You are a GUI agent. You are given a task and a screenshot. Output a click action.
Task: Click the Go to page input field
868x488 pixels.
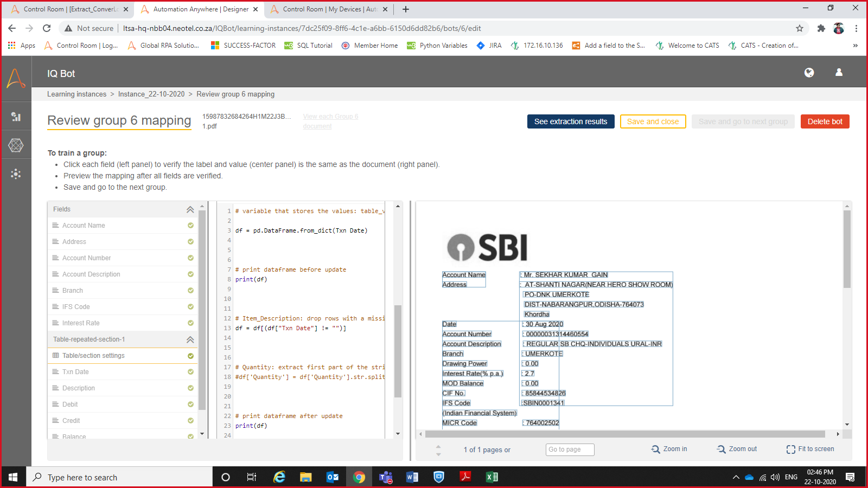click(x=570, y=450)
